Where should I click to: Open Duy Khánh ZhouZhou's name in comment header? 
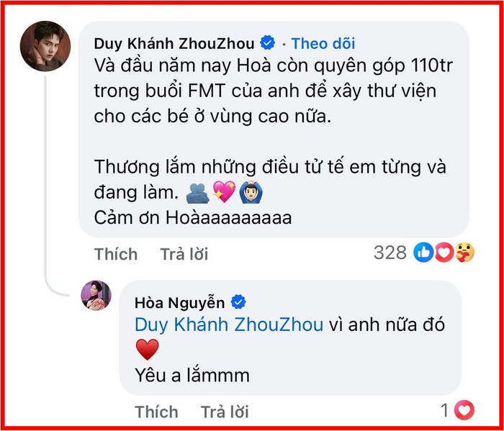click(x=174, y=43)
